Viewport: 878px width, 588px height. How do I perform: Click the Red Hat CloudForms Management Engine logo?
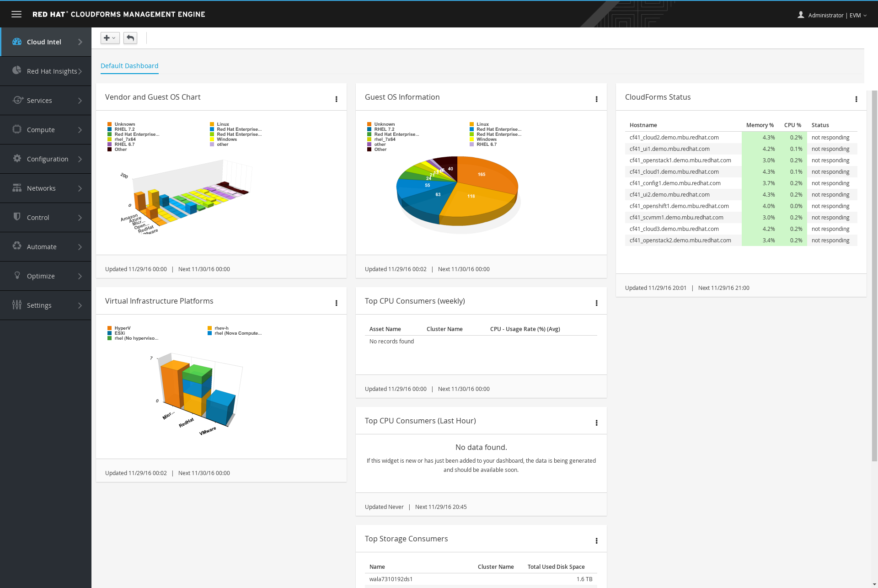[x=118, y=14]
